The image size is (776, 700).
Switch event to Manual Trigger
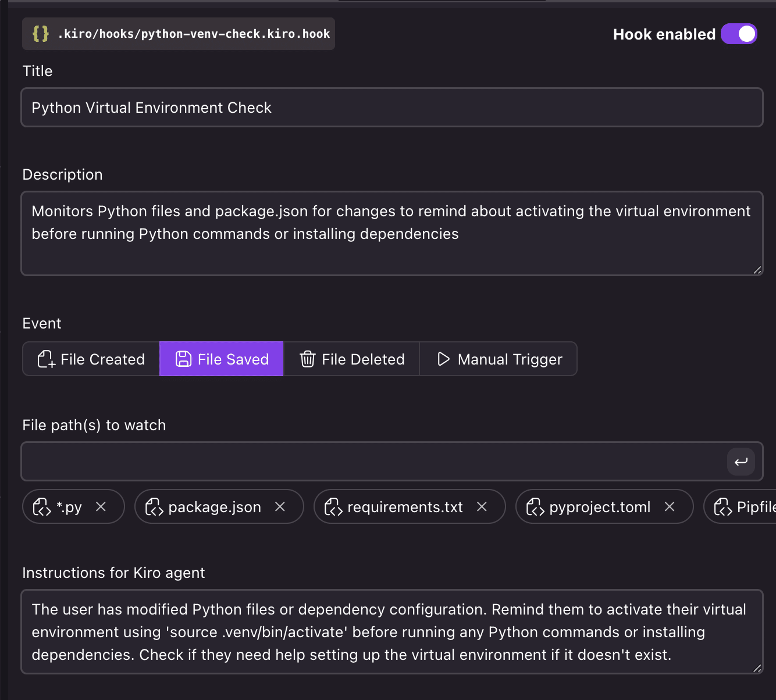point(499,359)
